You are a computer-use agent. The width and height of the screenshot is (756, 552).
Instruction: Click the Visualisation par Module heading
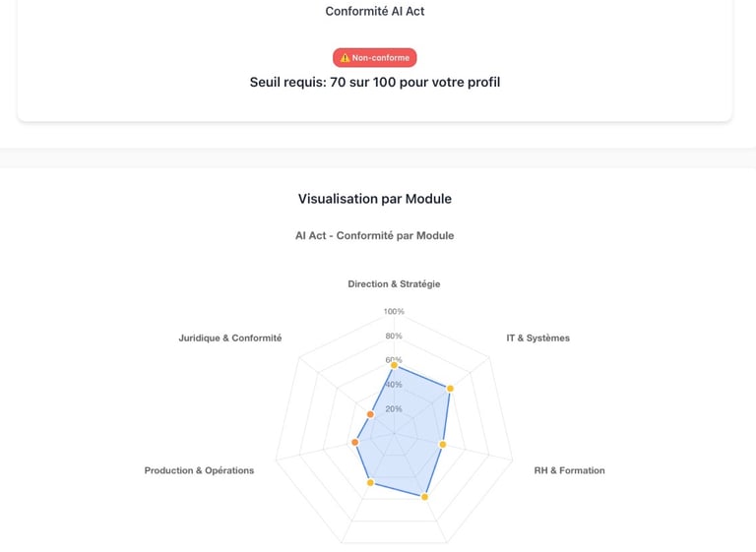pos(374,199)
